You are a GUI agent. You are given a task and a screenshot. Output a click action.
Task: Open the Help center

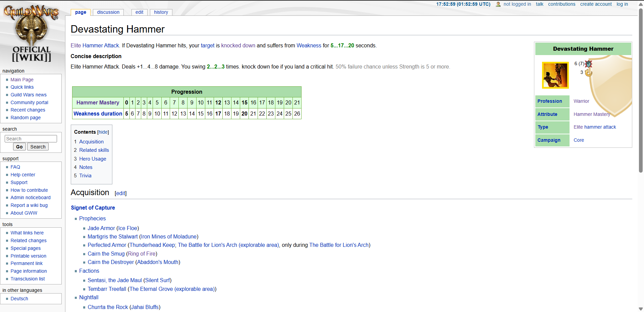pos(22,175)
